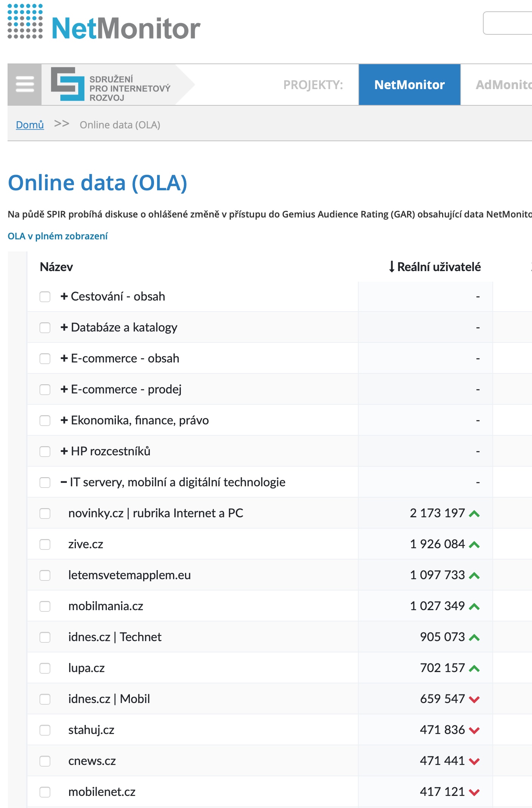Check the mobilmania.cz checkbox
532x808 pixels.
tap(45, 606)
